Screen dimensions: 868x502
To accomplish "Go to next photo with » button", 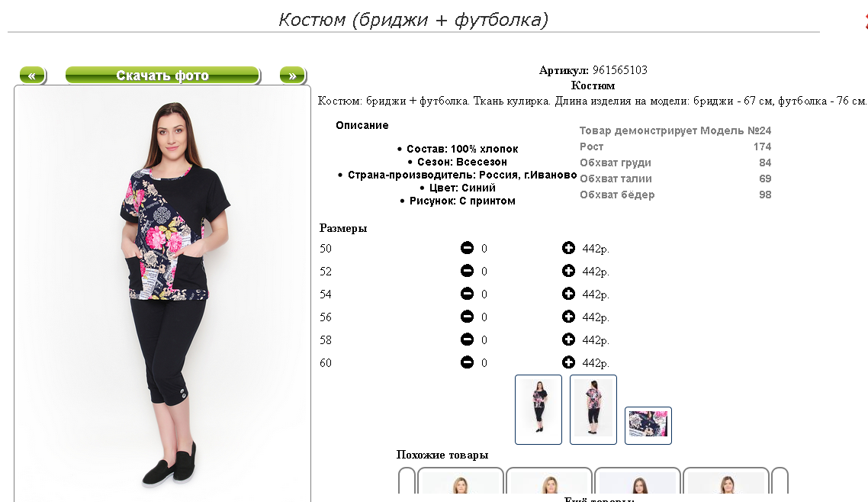I will point(293,76).
